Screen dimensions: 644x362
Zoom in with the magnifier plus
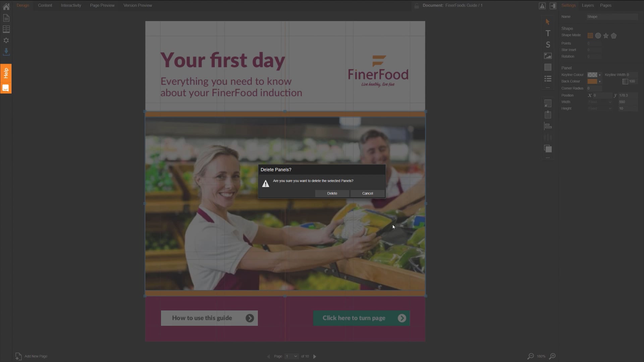coord(552,356)
